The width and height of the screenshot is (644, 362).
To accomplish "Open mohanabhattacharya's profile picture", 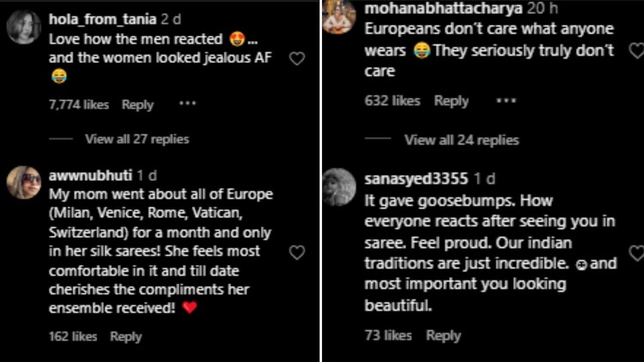I will pyautogui.click(x=339, y=15).
